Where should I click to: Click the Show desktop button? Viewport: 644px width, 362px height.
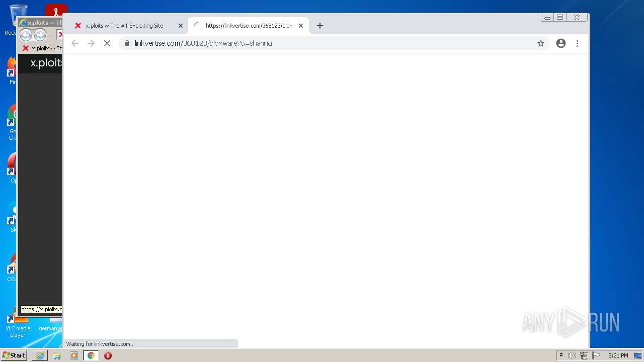pos(638,355)
